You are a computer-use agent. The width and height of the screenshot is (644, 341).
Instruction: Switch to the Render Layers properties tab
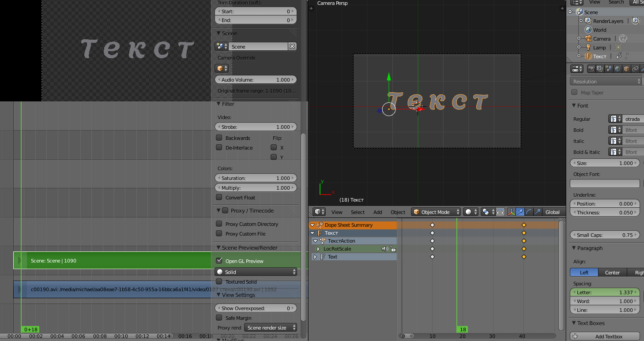pyautogui.click(x=600, y=69)
